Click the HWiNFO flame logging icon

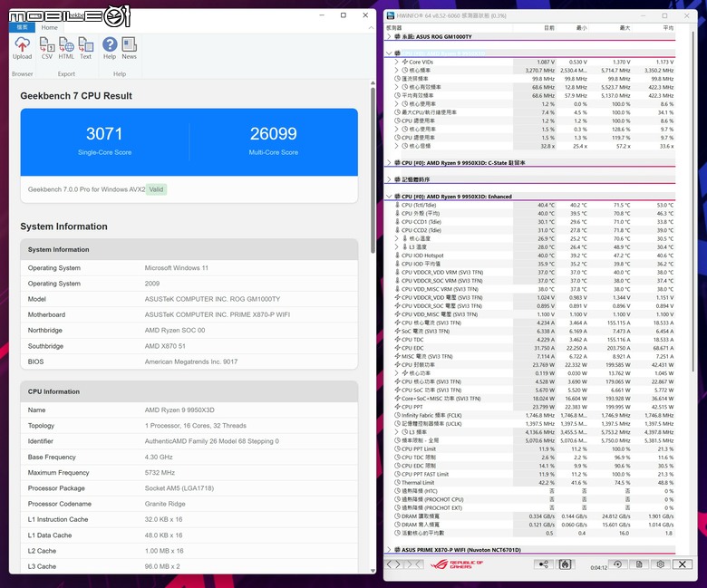(565, 564)
